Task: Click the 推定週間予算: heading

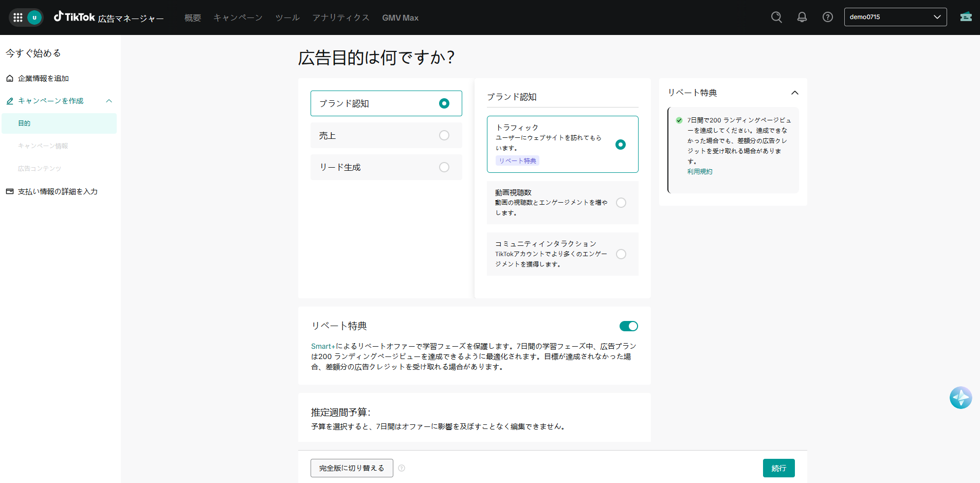Action: [341, 413]
